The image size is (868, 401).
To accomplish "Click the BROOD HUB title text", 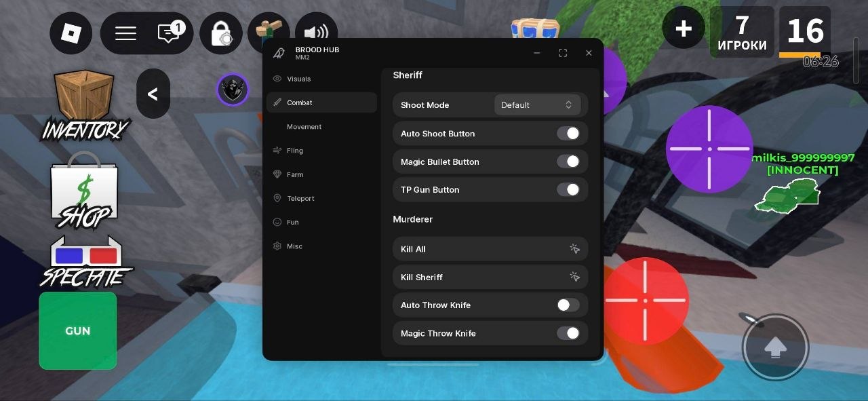I will pos(317,50).
